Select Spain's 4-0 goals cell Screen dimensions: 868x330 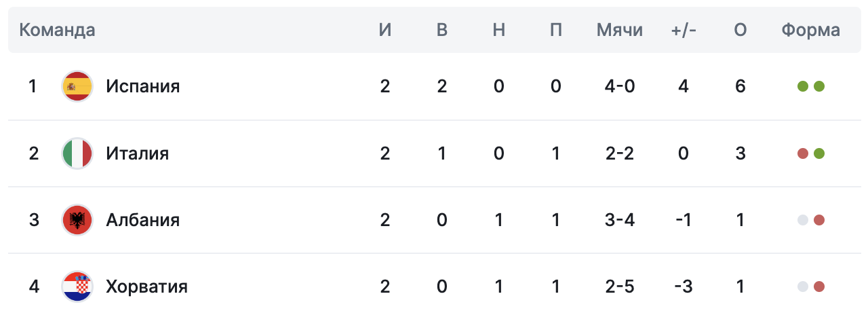click(x=620, y=87)
